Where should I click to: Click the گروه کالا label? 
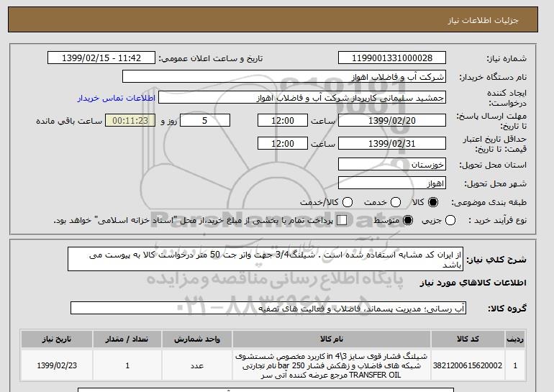tap(507, 309)
